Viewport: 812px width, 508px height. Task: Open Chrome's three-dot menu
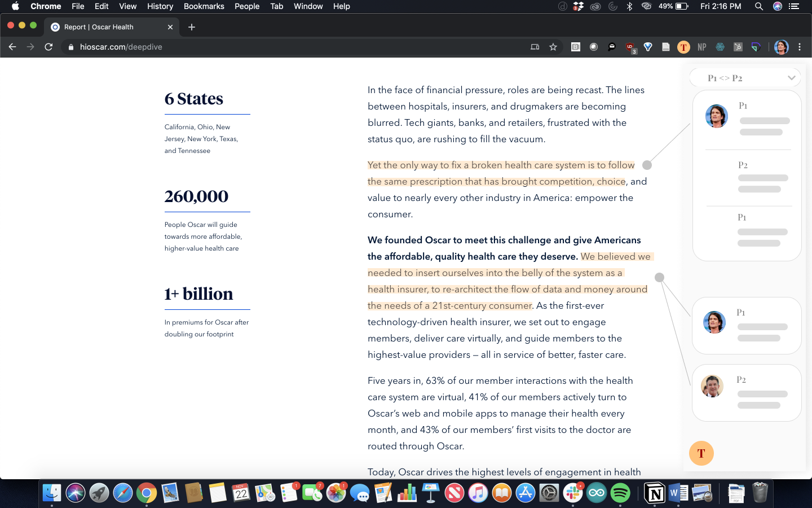(800, 47)
